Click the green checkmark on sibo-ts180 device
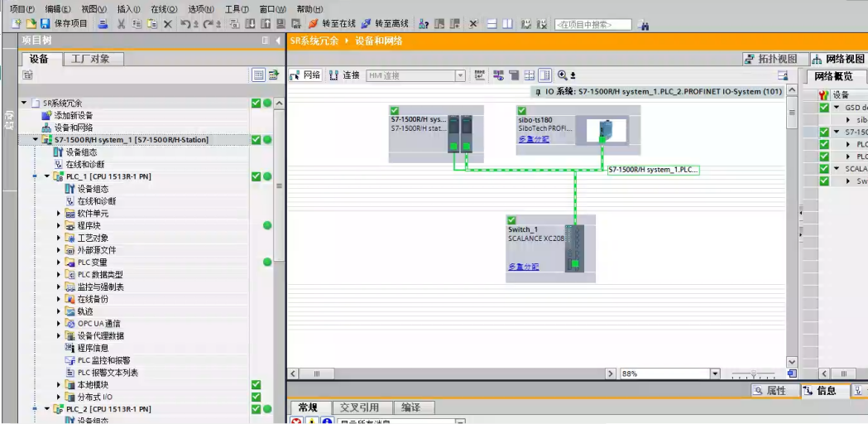868x424 pixels. 522,111
